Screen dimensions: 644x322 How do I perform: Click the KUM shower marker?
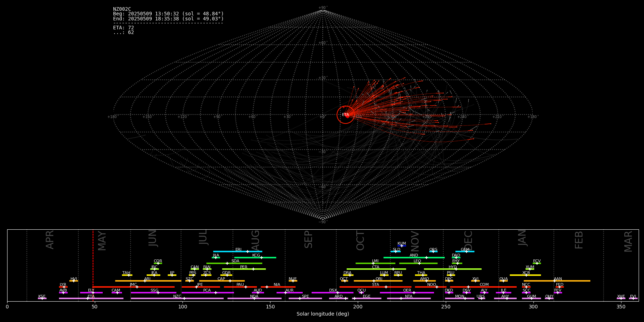click(402, 246)
